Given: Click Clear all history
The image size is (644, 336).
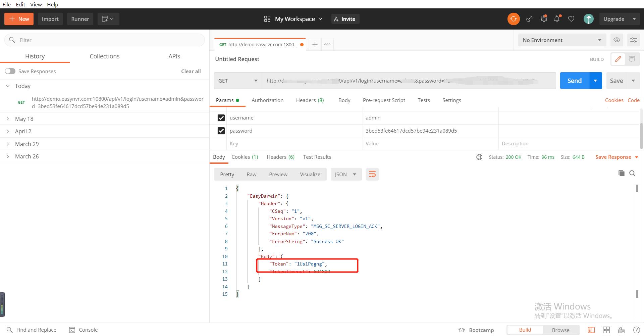Looking at the screenshot, I should [x=191, y=71].
